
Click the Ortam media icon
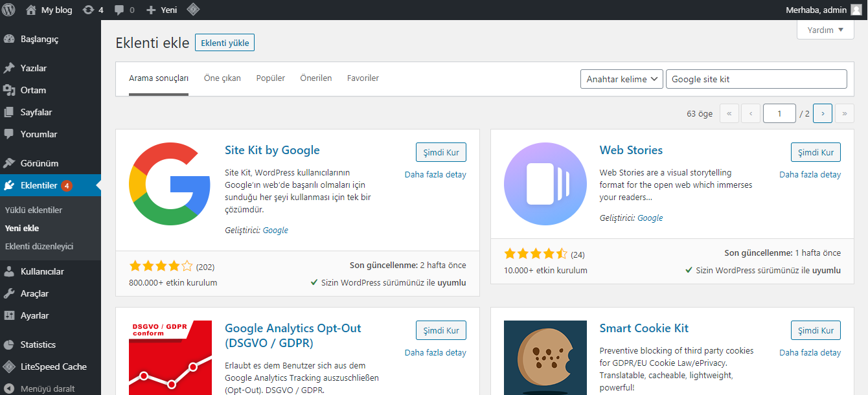9,90
